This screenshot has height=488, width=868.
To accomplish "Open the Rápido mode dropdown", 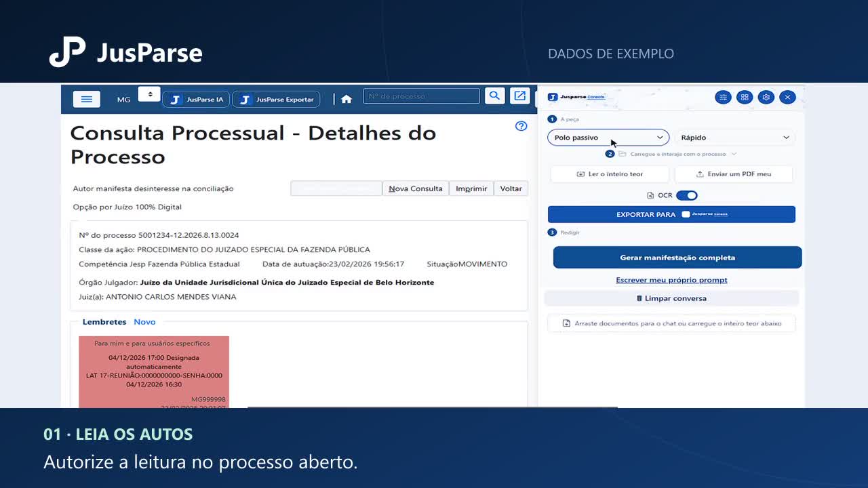I will click(x=735, y=138).
